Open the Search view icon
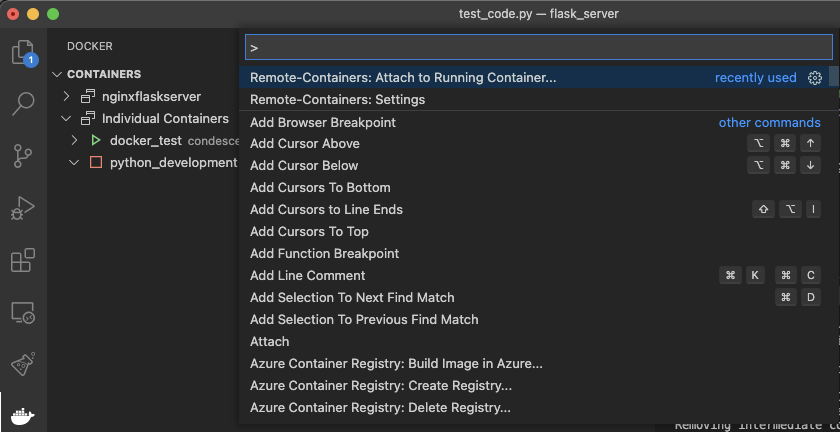Screen dimensions: 840x432 click(x=23, y=103)
